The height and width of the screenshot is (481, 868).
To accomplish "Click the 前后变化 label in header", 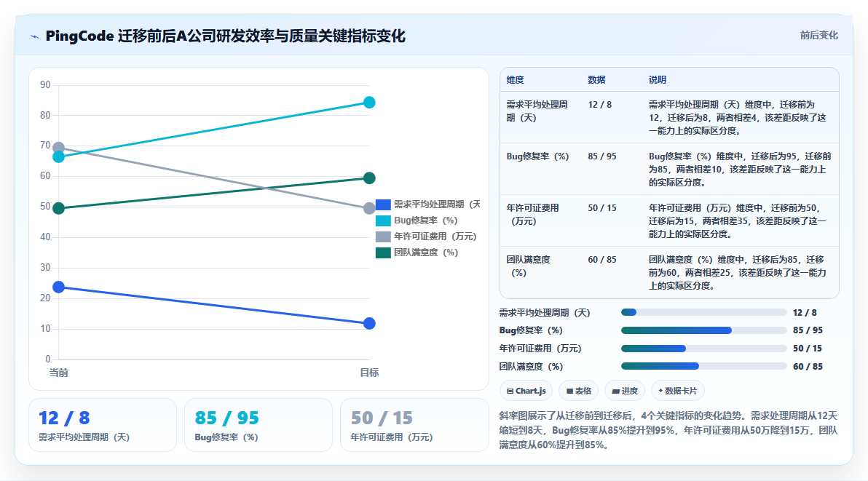I will (x=818, y=36).
